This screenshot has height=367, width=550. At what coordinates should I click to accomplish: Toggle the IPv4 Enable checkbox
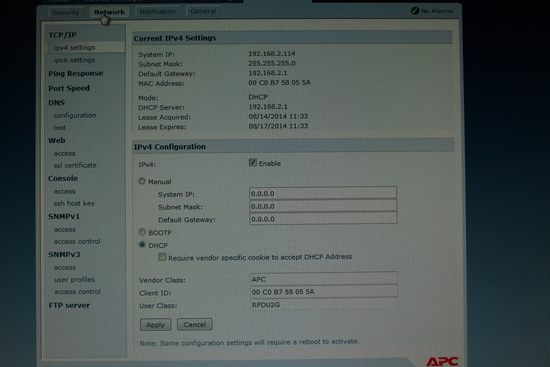(x=253, y=162)
